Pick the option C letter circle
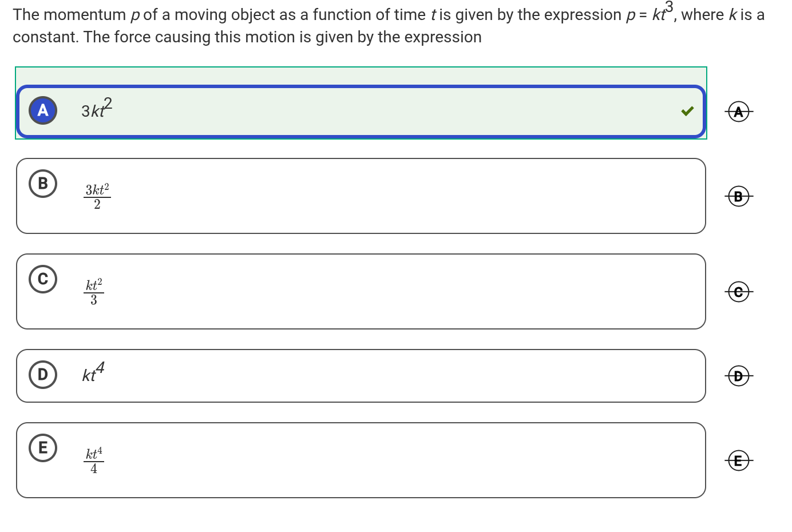The image size is (792, 532). pos(43,279)
